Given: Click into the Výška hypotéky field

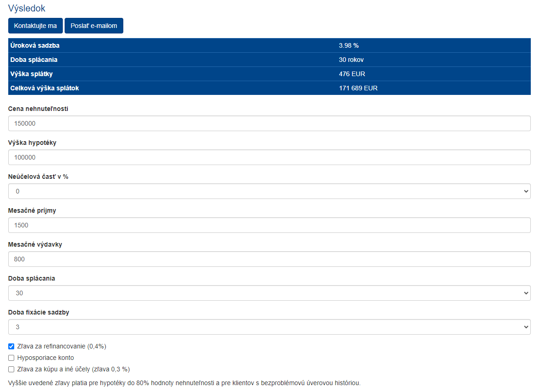Looking at the screenshot, I should tap(269, 157).
